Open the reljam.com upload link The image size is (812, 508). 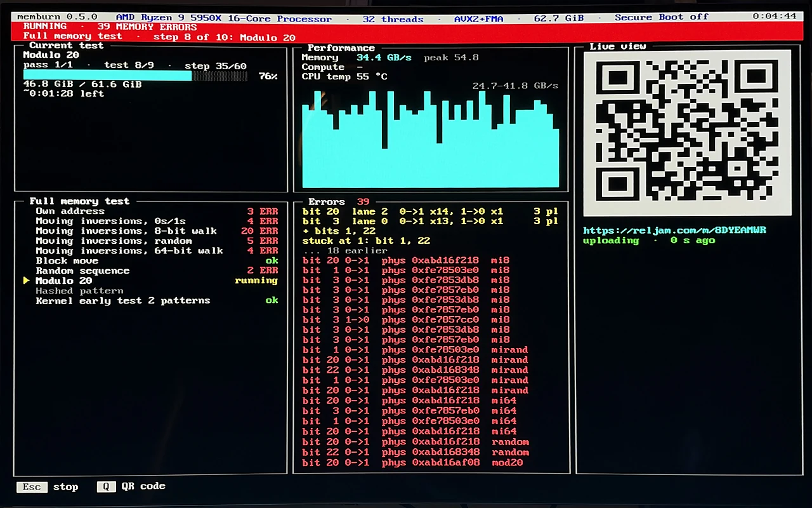point(674,230)
